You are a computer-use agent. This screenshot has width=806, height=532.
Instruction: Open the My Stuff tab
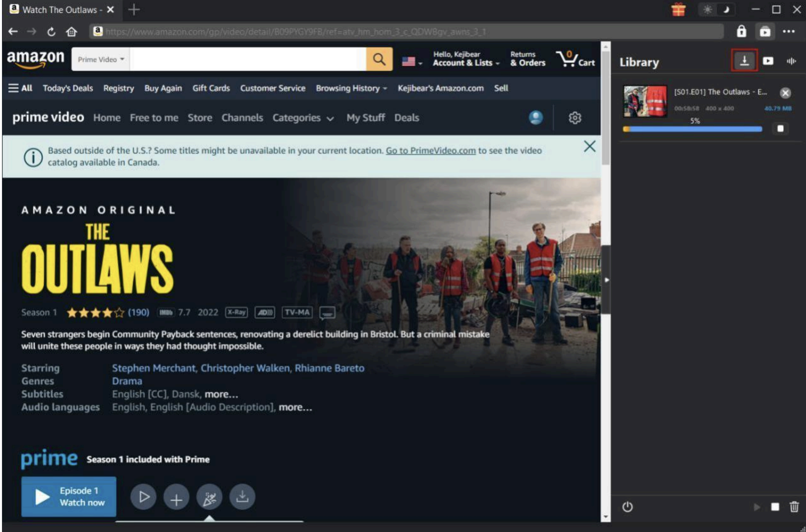365,118
